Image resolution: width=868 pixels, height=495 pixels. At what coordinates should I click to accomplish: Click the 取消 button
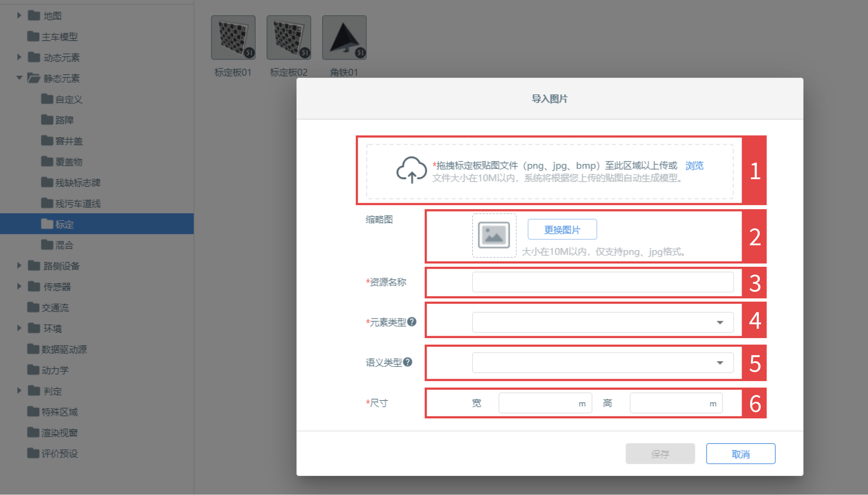coord(741,454)
